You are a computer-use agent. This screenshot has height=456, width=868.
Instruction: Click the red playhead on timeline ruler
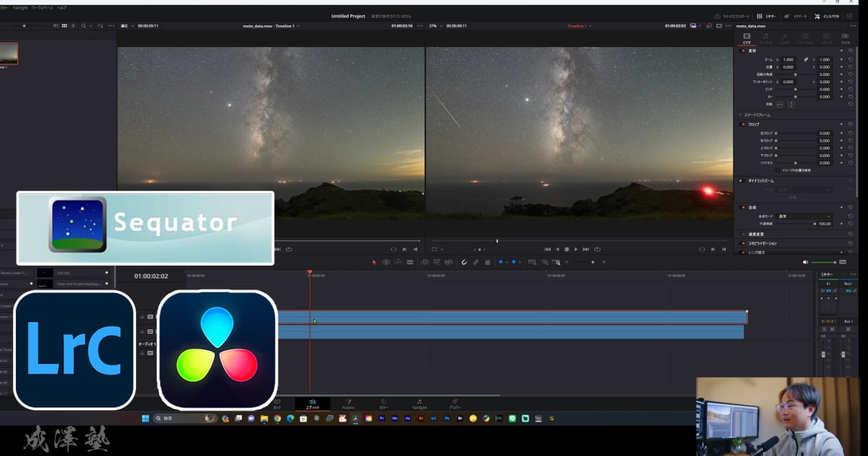[310, 272]
